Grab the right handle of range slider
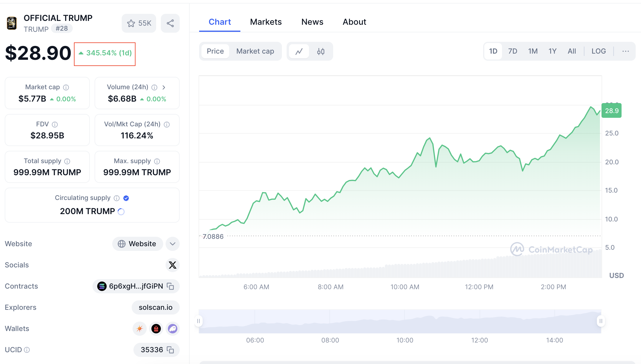The height and width of the screenshot is (364, 641). [x=601, y=321]
